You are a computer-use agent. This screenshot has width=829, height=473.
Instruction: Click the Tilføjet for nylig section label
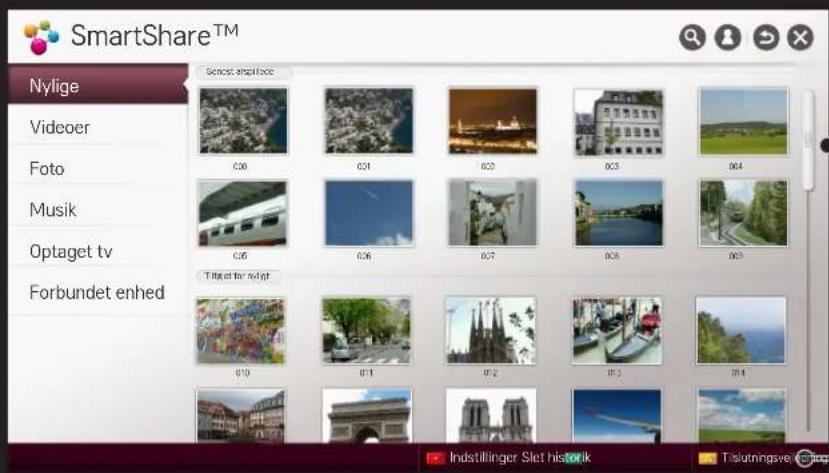click(237, 276)
